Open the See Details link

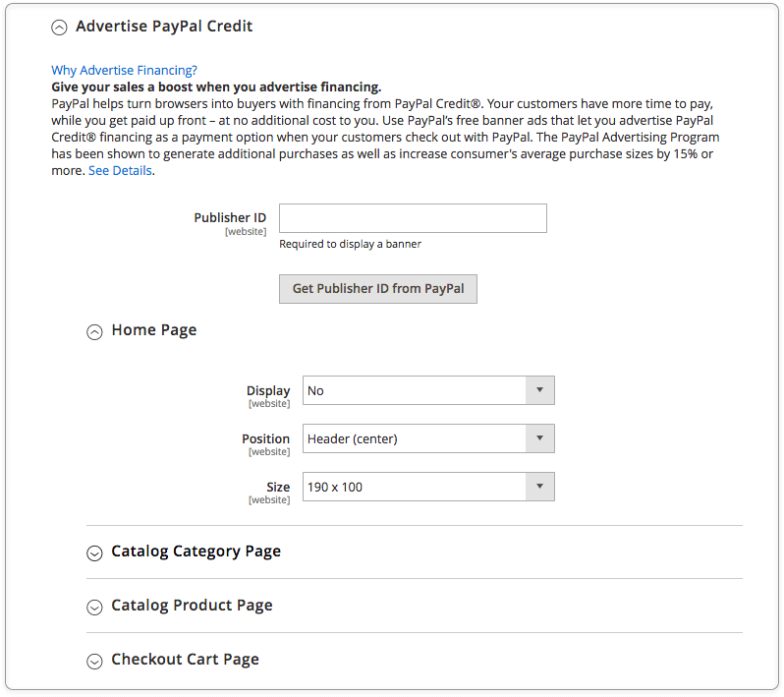(120, 171)
